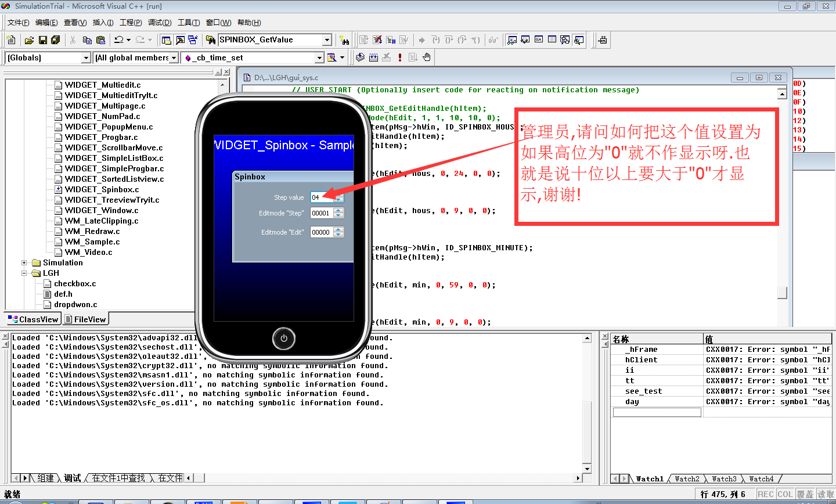Click the Copy toolbar icon
836x504 pixels.
[x=87, y=40]
